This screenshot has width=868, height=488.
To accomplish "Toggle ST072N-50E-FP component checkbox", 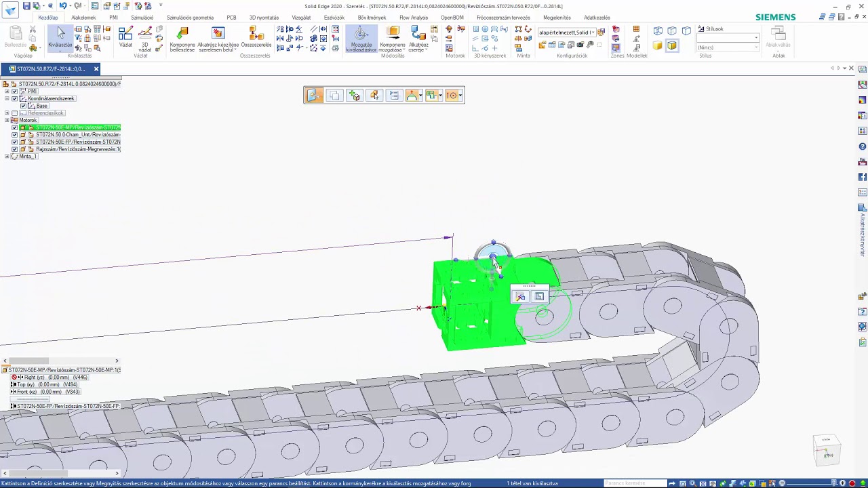I will point(14,142).
